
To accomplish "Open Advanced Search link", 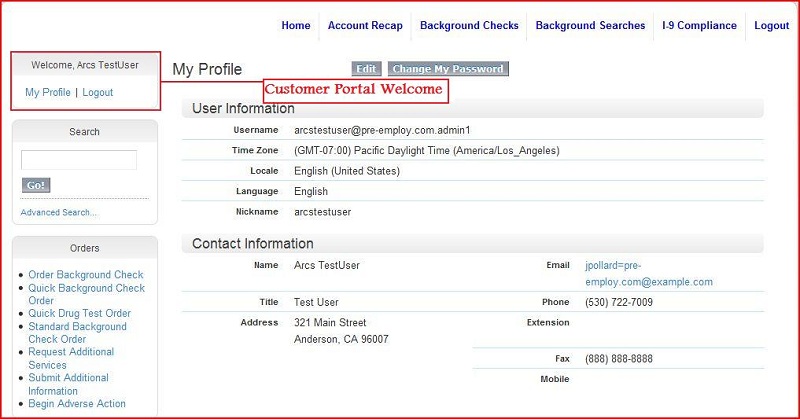I will 58,212.
